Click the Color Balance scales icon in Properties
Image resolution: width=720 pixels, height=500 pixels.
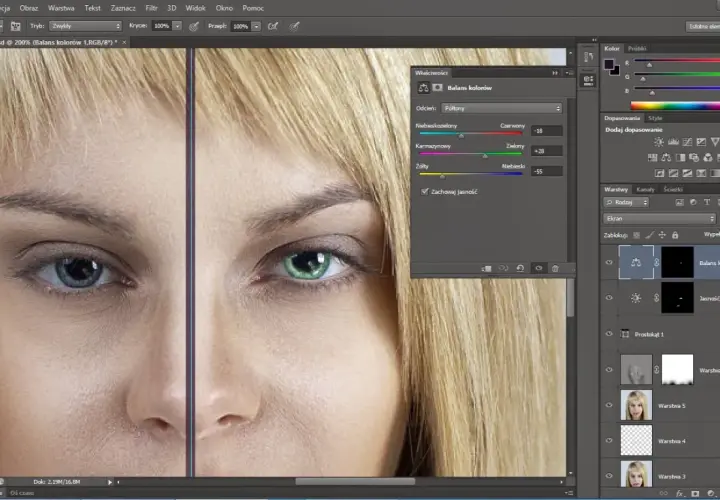coord(423,88)
